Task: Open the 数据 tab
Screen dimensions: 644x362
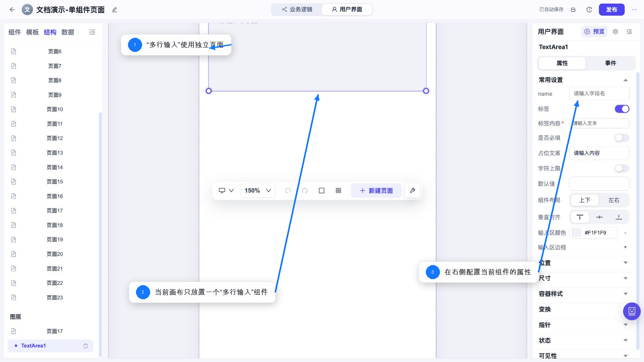Action: point(68,32)
